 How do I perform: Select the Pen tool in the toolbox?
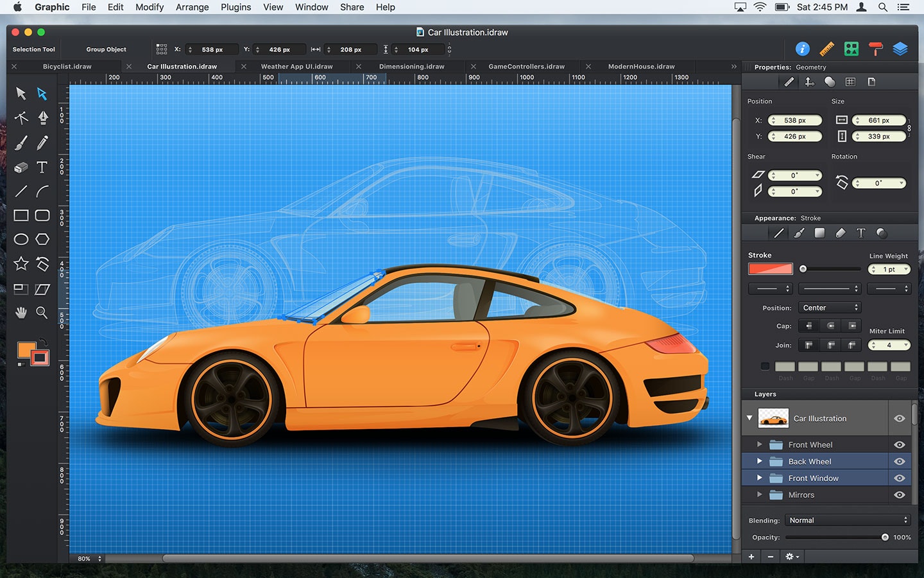click(42, 118)
